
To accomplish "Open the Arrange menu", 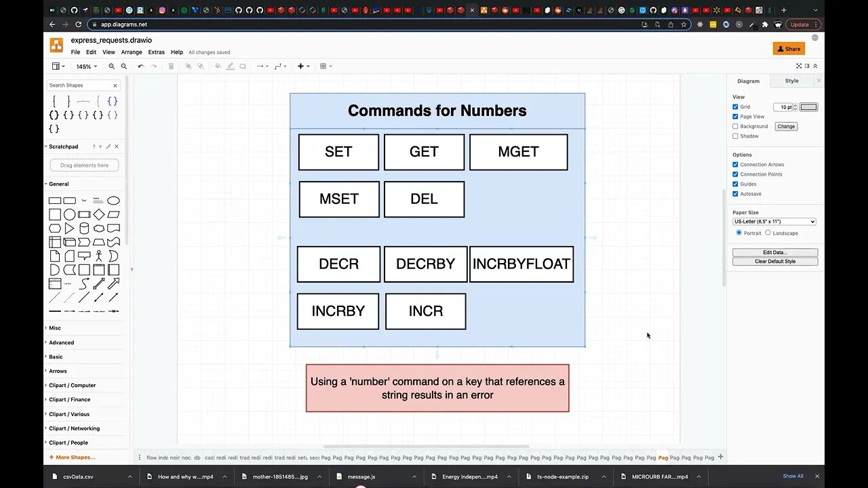I will coord(132,52).
